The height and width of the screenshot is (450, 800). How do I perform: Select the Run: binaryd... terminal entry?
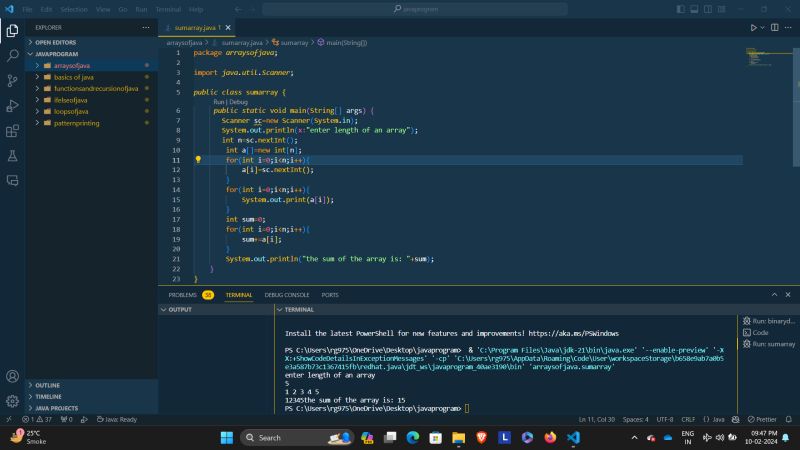click(x=769, y=321)
